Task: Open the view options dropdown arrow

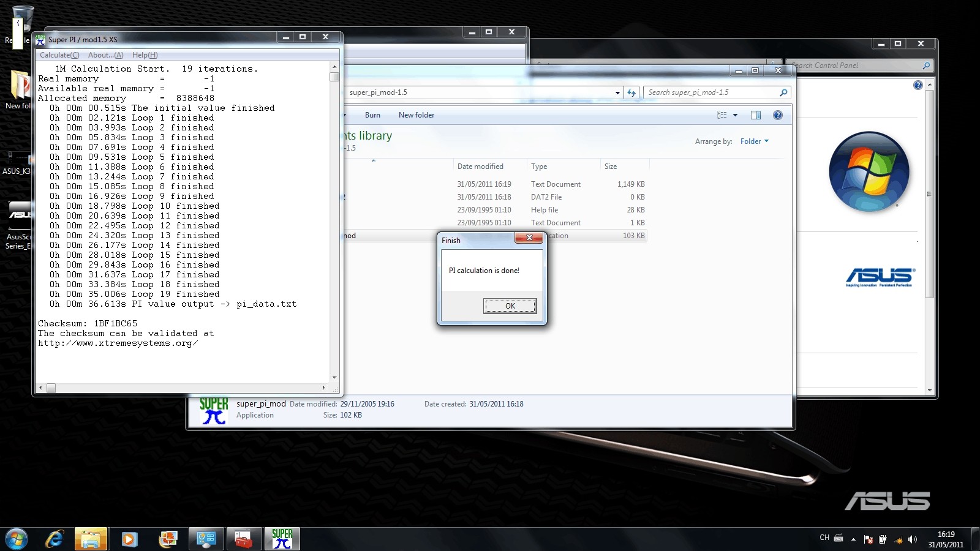Action: tap(735, 115)
